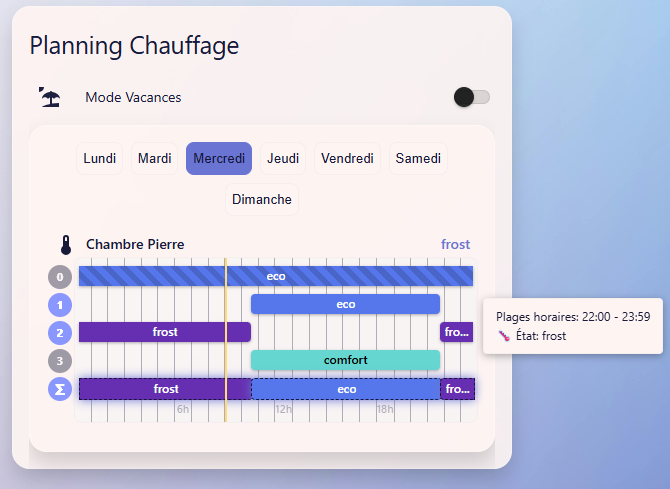The image size is (670, 489).
Task: Click the eco slot in layer 1
Action: pyautogui.click(x=345, y=304)
